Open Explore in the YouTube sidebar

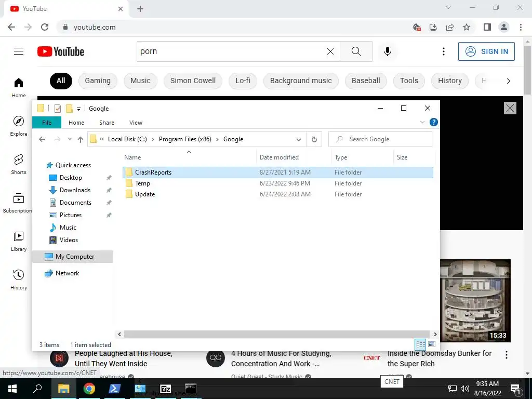pyautogui.click(x=19, y=126)
